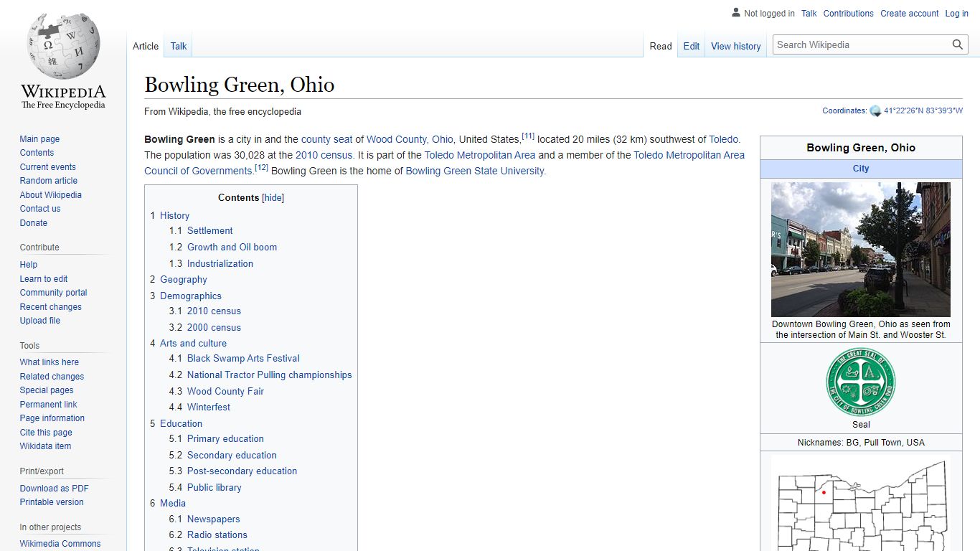
Task: Jump to Wood County Fair section
Action: point(225,391)
